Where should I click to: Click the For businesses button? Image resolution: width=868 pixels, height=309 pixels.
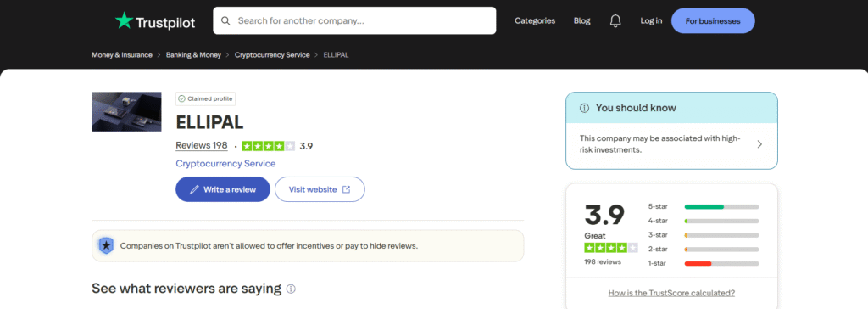click(x=712, y=21)
